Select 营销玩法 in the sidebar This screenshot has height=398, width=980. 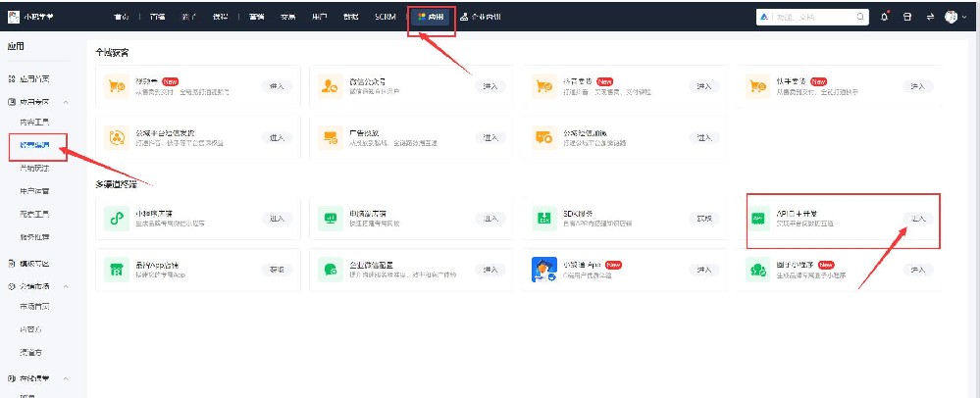tap(34, 168)
